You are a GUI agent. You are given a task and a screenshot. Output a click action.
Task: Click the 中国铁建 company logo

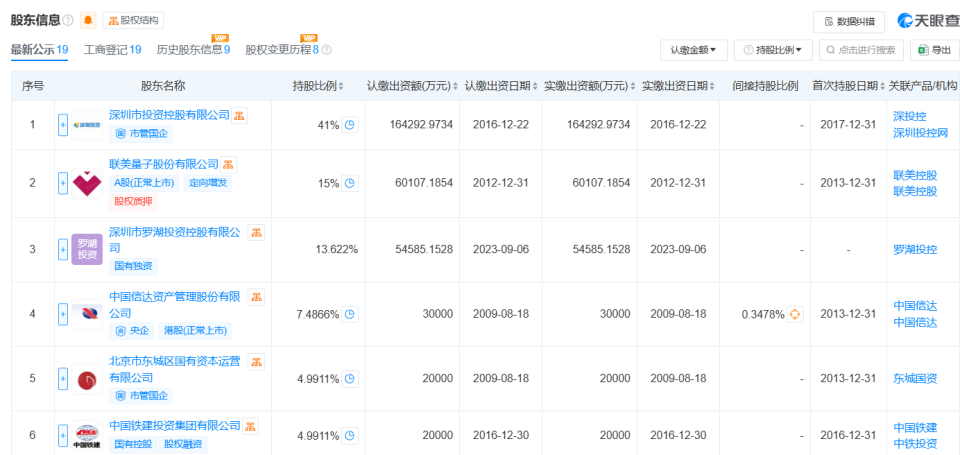click(x=87, y=435)
